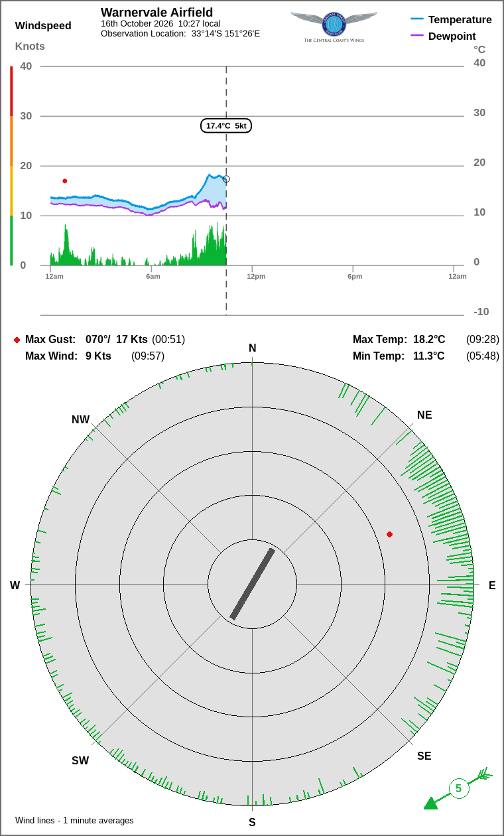504x836 pixels.
Task: Click the red max gust dot on compass
Action: coord(389,534)
